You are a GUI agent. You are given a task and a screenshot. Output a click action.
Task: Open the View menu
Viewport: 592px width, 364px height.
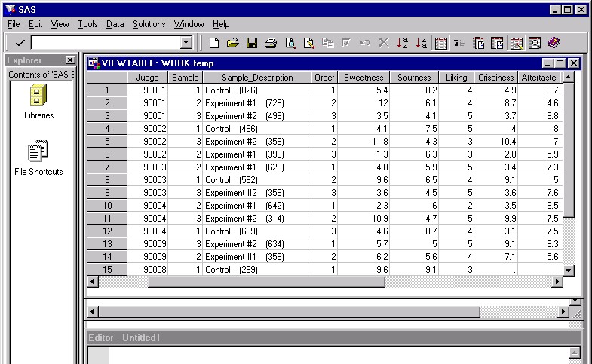pyautogui.click(x=60, y=24)
